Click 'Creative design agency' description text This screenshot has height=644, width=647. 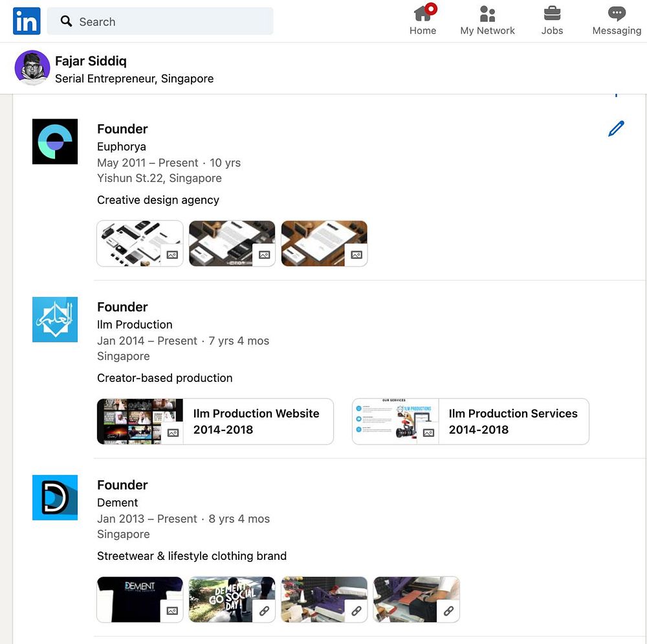click(158, 200)
